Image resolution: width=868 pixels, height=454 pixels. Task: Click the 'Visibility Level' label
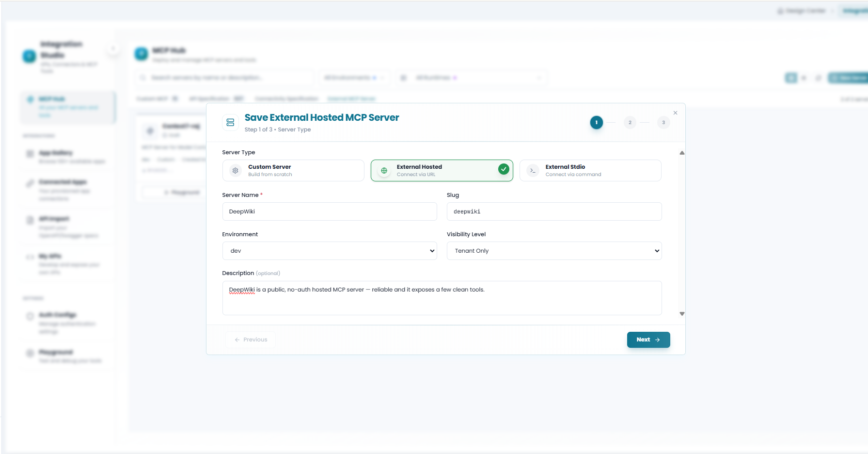(x=466, y=234)
